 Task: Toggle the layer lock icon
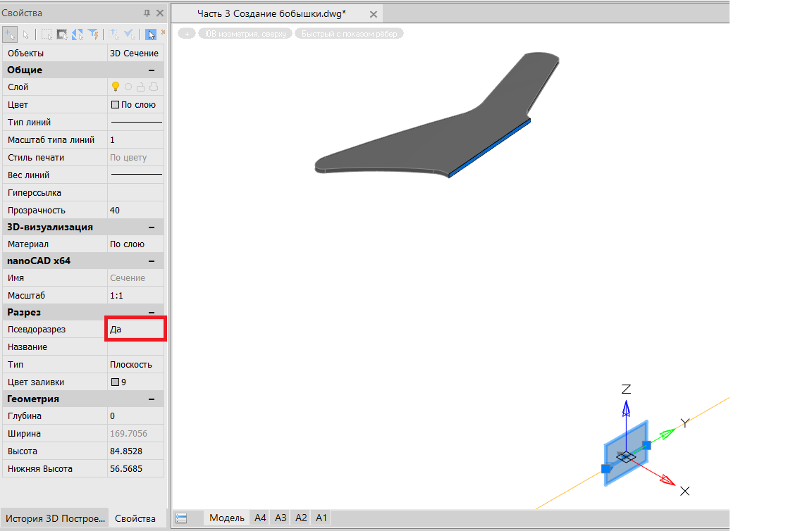pyautogui.click(x=141, y=87)
